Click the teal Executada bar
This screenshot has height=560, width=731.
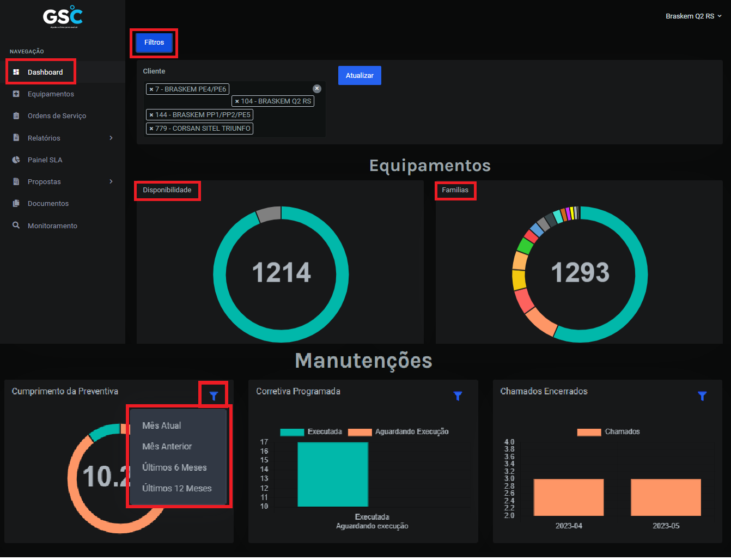click(x=333, y=474)
